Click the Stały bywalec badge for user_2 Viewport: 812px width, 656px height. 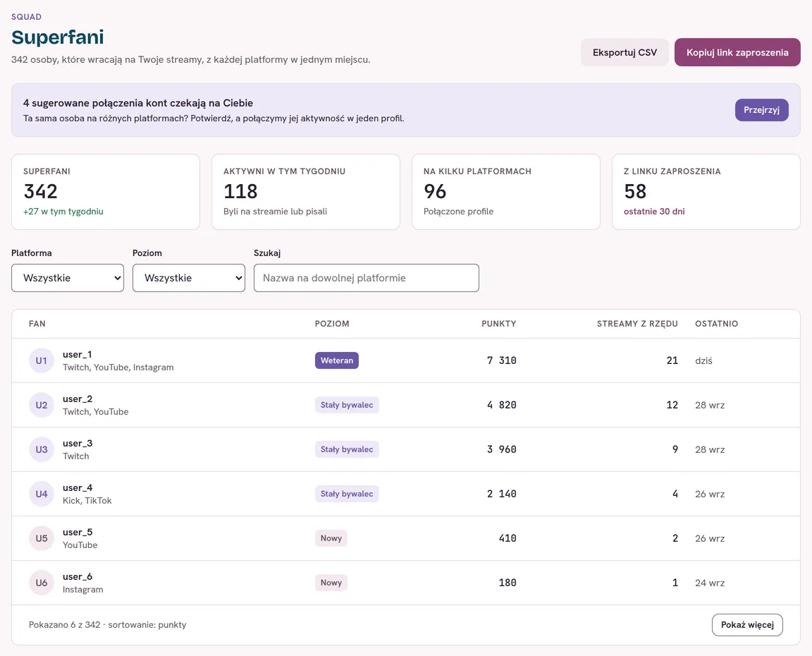(347, 405)
